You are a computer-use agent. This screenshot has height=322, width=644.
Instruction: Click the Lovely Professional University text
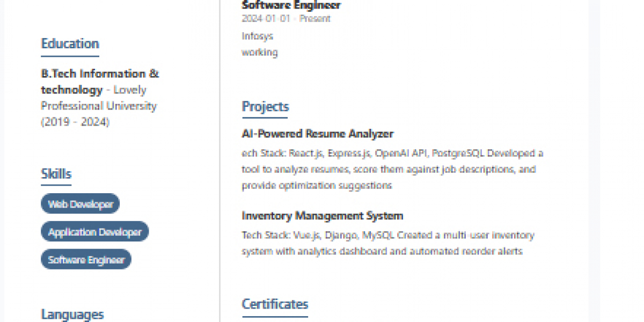click(99, 106)
